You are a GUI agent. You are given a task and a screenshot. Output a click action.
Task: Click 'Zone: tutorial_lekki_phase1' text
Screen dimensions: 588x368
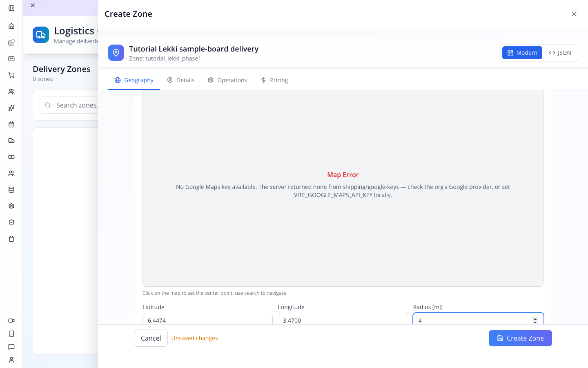(165, 58)
